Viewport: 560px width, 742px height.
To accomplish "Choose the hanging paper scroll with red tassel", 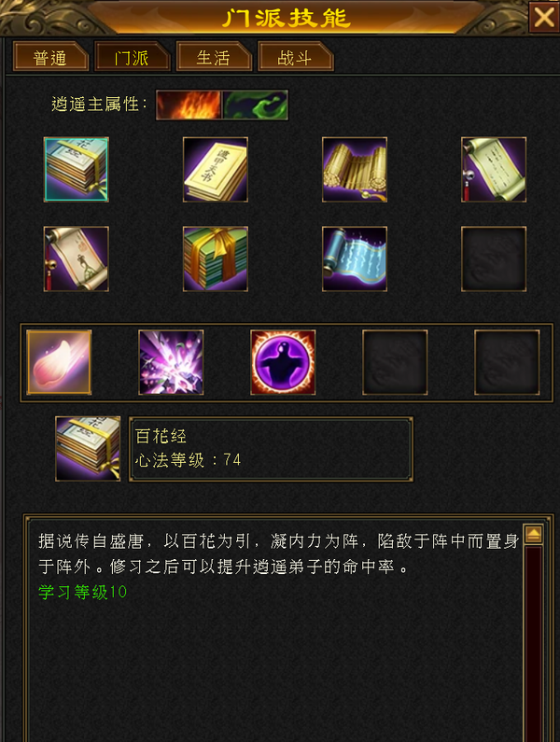I will 494,170.
